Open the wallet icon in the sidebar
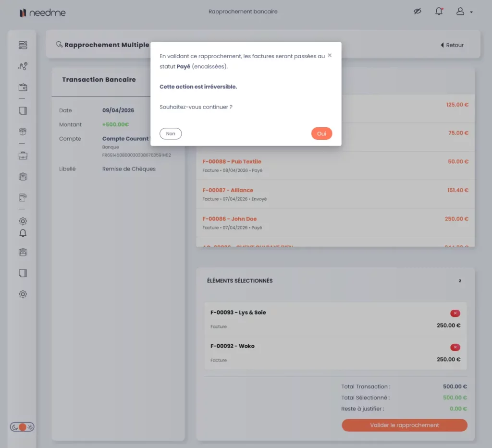 [x=23, y=87]
